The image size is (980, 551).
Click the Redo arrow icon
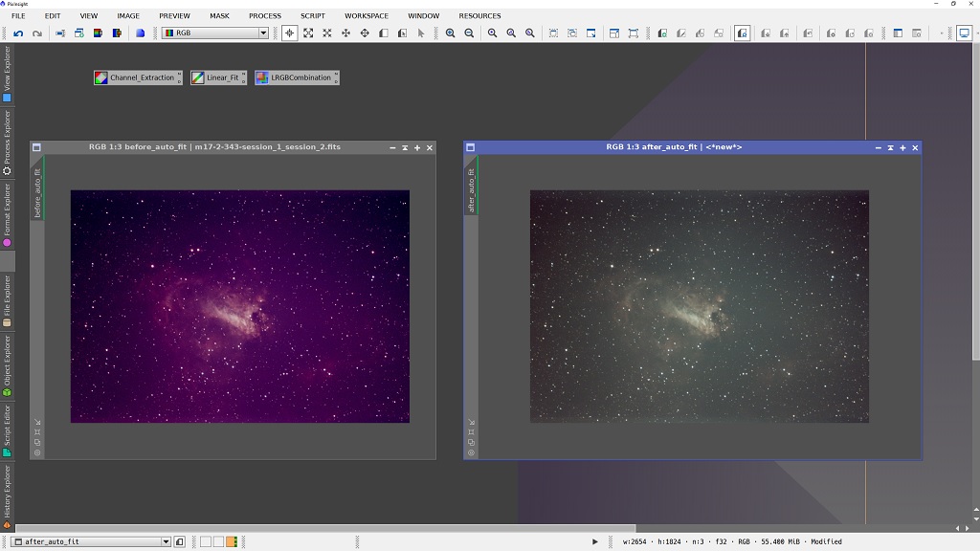pos(36,33)
